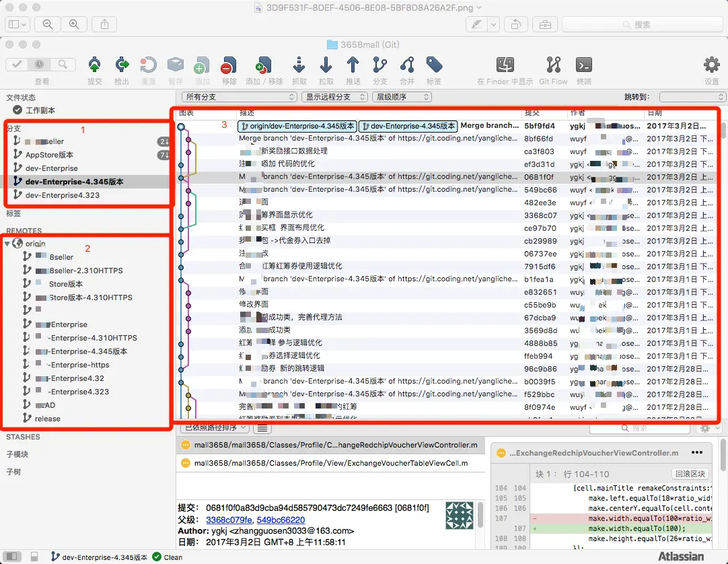728x564 pixels.
Task: Click the Pull (拉取) toolbar icon
Action: pos(326,65)
